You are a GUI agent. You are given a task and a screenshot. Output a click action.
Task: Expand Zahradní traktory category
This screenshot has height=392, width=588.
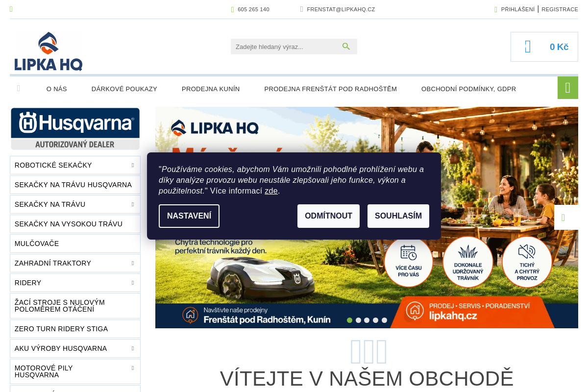(133, 263)
